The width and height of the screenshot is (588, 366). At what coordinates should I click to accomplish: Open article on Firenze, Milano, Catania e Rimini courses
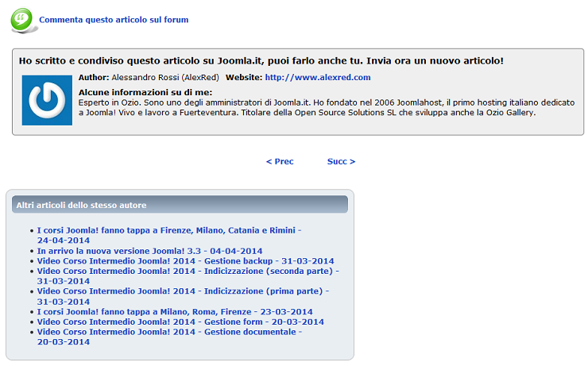(168, 235)
